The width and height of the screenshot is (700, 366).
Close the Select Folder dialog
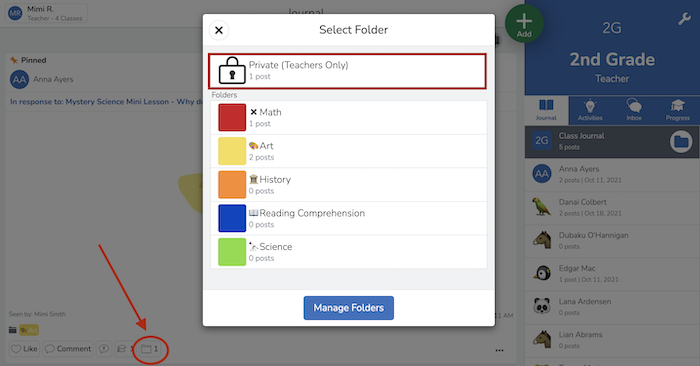pyautogui.click(x=219, y=30)
